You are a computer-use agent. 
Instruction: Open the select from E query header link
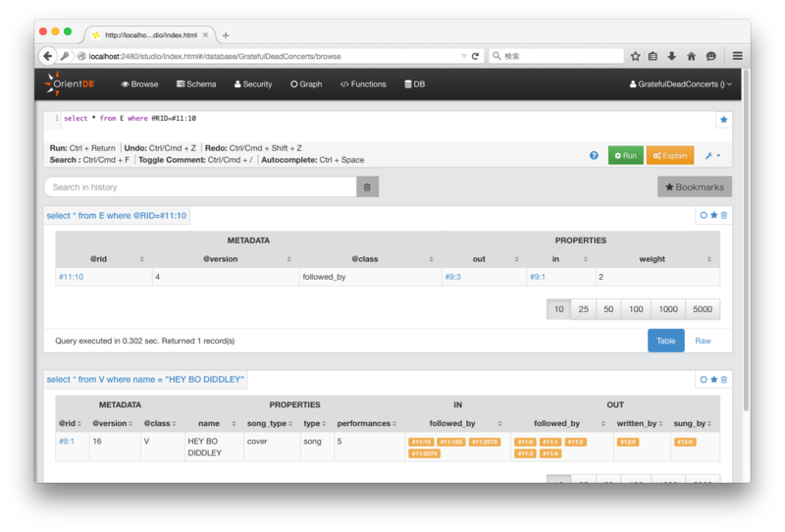[x=116, y=215]
